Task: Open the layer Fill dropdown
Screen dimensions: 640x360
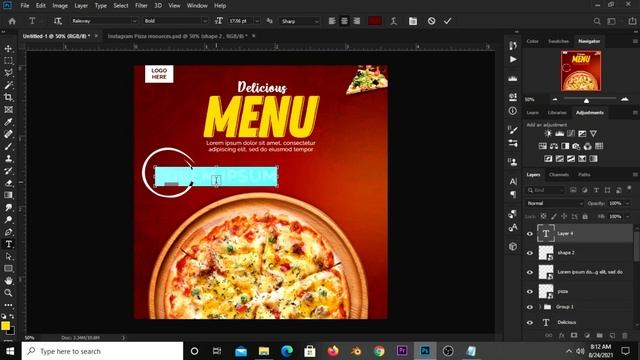Action: (628, 216)
